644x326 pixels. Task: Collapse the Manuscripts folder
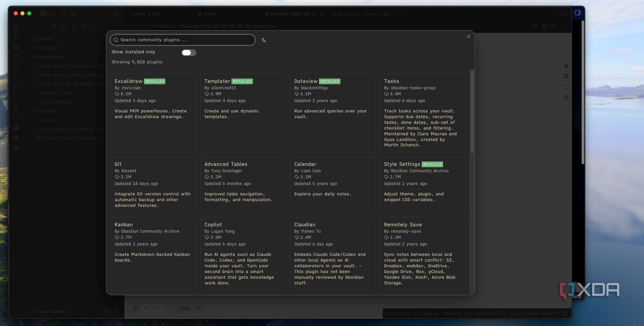pyautogui.click(x=32, y=57)
